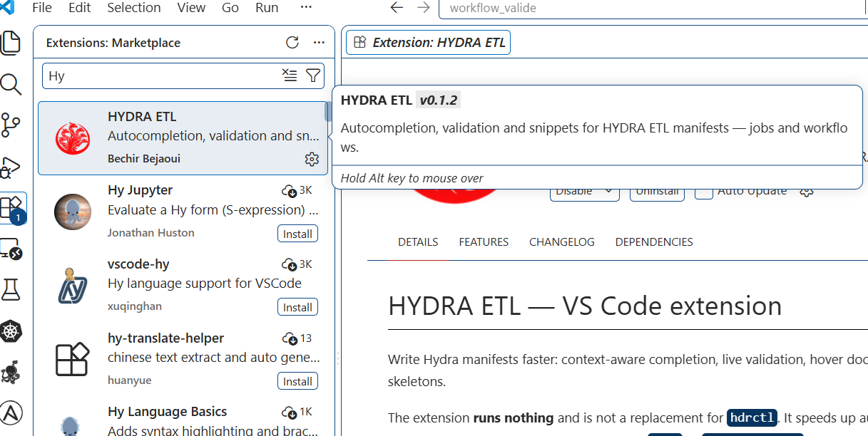Refresh the Extensions Marketplace list
The image size is (868, 436).
pos(292,43)
